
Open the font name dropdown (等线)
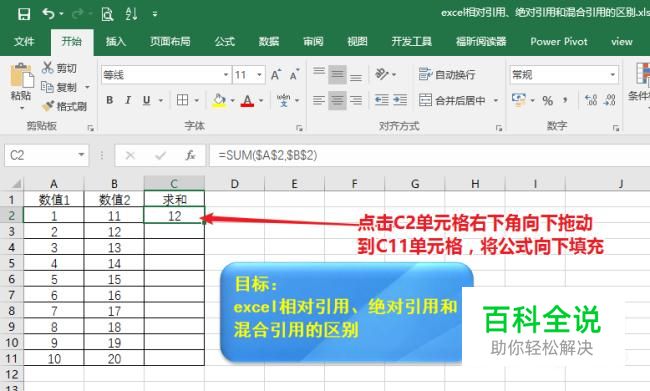(x=226, y=75)
